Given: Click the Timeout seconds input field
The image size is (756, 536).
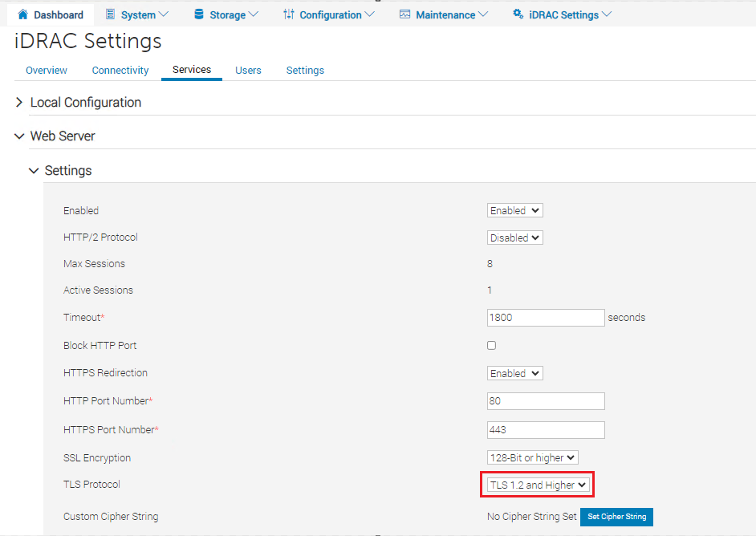Looking at the screenshot, I should pos(546,318).
